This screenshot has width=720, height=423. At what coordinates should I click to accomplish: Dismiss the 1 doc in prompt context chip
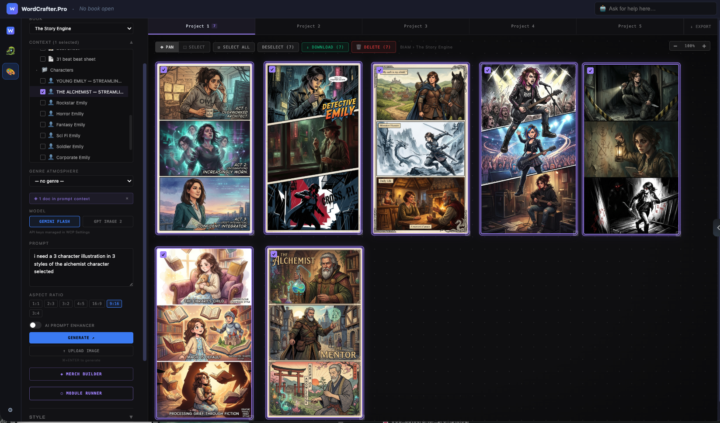pos(127,198)
